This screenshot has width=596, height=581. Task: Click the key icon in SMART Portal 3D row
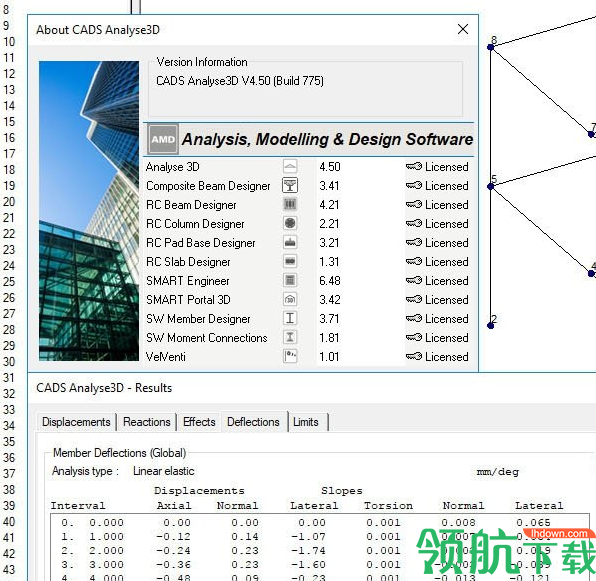click(414, 299)
